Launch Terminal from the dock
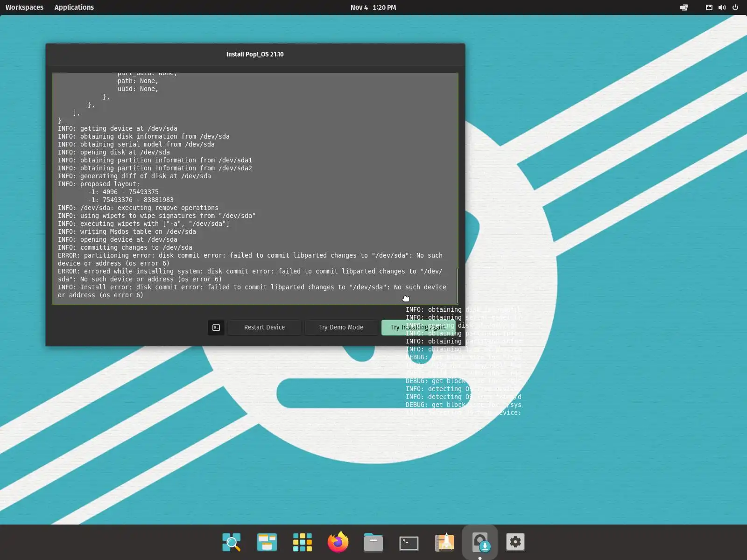This screenshot has width=747, height=560. pyautogui.click(x=409, y=542)
